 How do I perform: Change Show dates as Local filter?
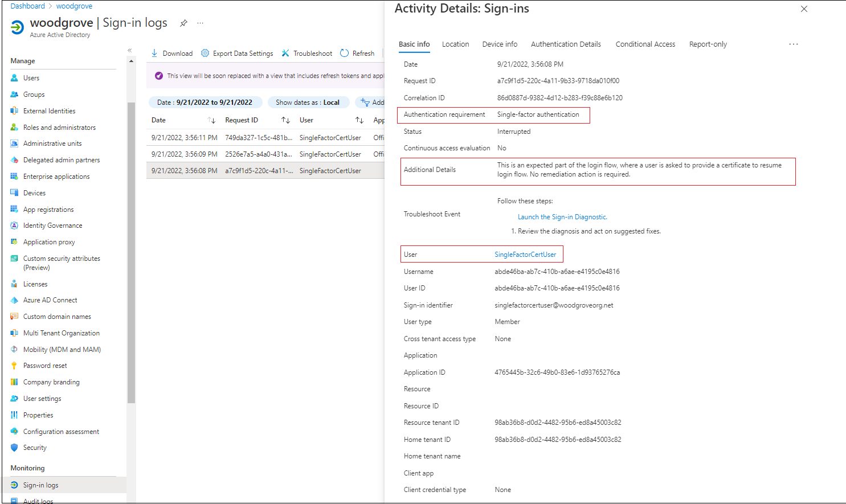[308, 103]
